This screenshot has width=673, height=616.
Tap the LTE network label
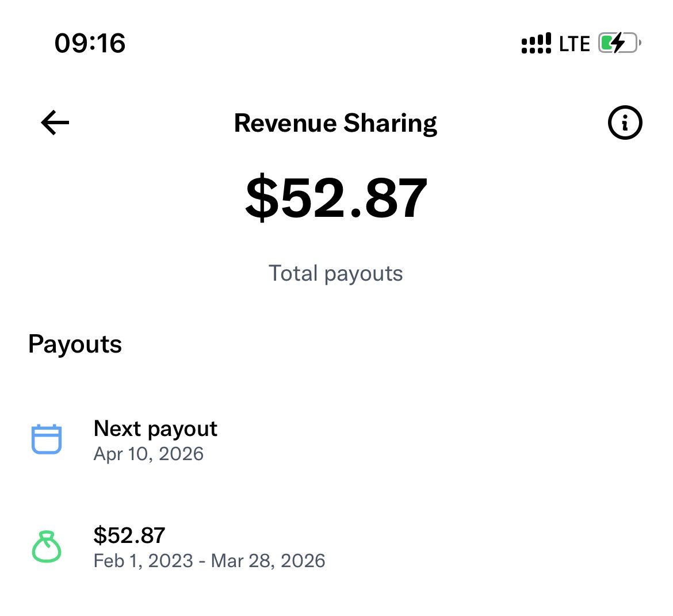[x=574, y=44]
